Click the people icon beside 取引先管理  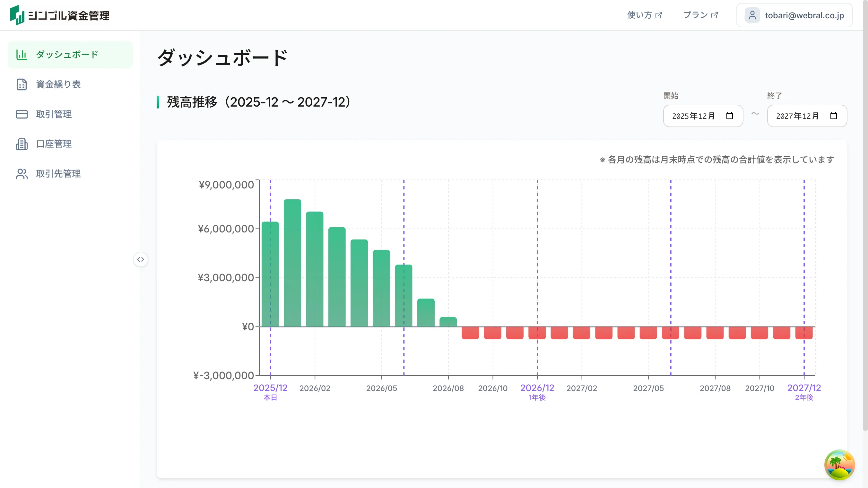22,174
